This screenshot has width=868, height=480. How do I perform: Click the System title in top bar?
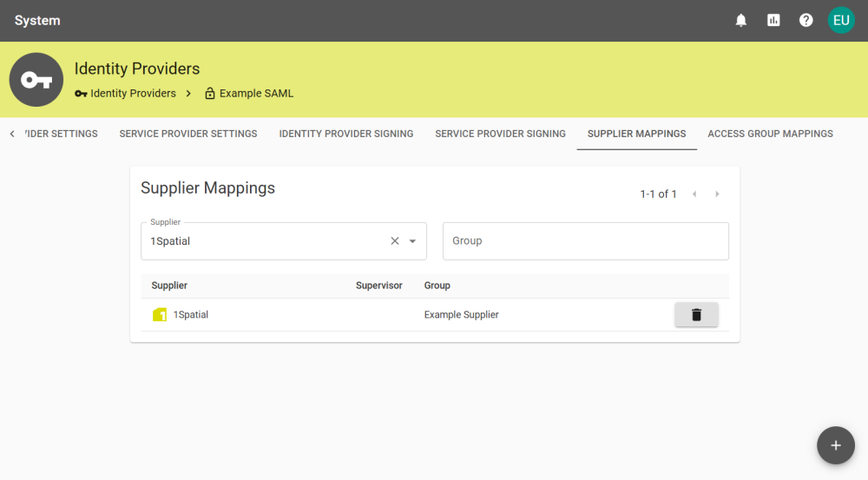click(37, 21)
